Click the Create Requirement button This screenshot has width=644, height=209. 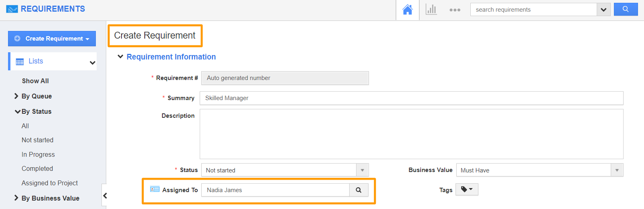pos(52,39)
